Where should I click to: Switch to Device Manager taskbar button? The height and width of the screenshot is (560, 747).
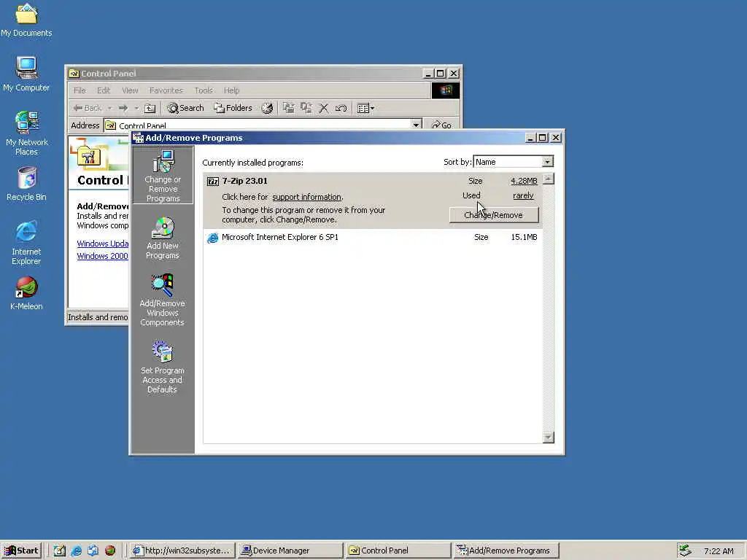[290, 551]
